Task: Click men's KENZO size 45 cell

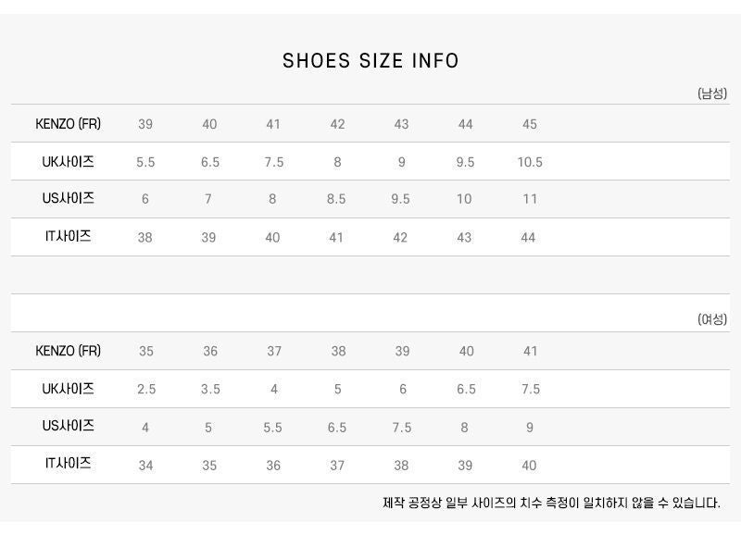Action: point(529,124)
